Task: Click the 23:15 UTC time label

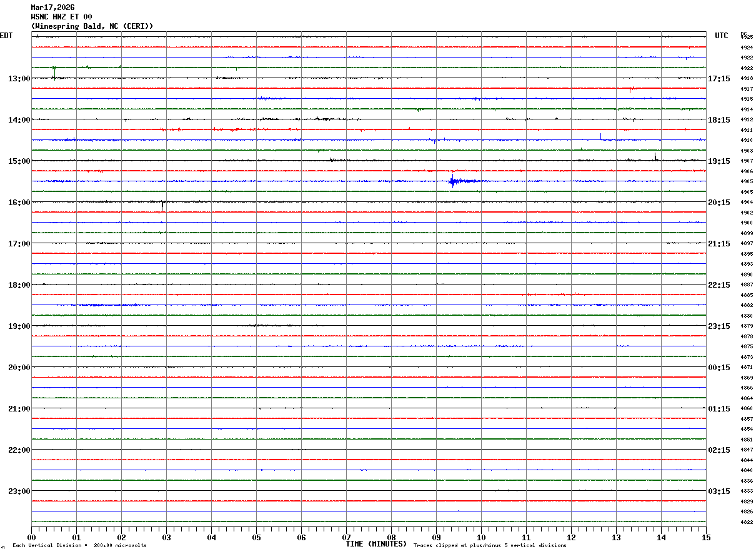Action: tap(719, 326)
